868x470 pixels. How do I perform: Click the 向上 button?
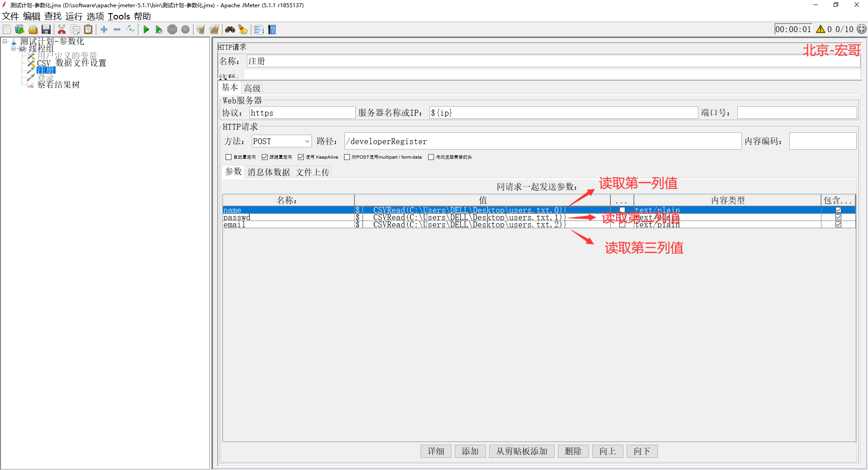point(608,451)
